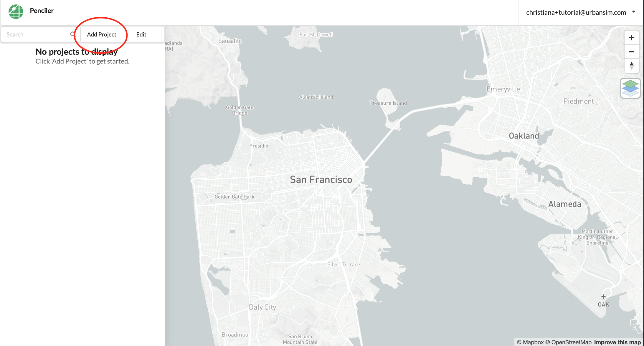Select the Add Project menu item
Viewport: 644px width, 346px height.
click(x=102, y=34)
